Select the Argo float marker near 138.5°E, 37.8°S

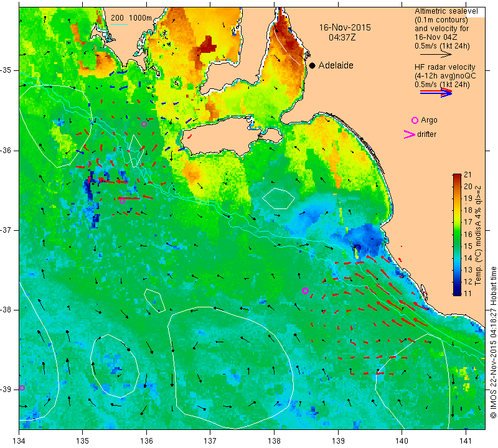pyautogui.click(x=305, y=291)
